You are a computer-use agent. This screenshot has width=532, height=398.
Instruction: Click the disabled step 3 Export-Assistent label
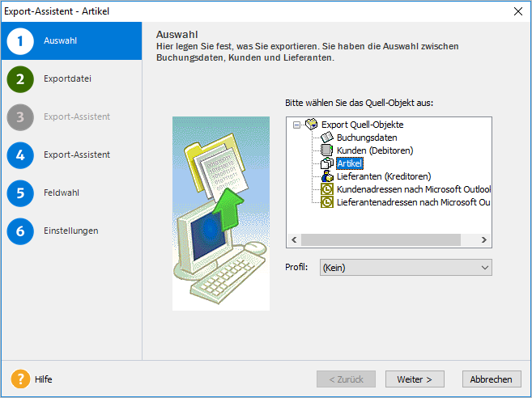coord(77,116)
